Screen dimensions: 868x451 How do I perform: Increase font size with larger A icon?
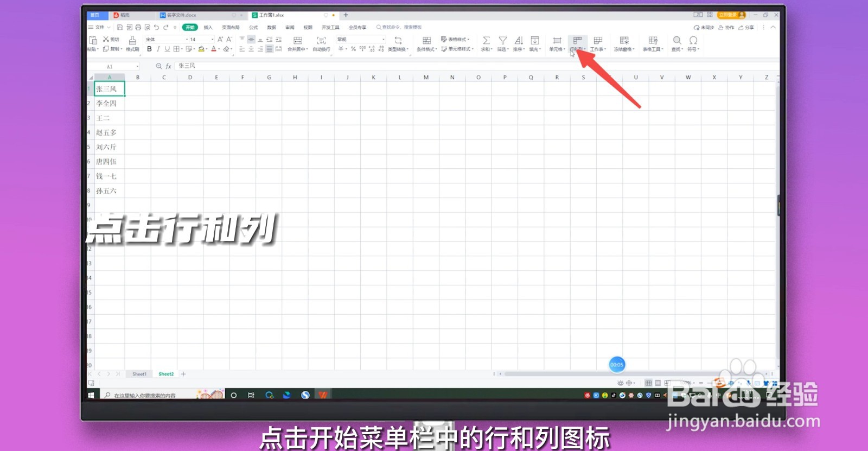(x=220, y=39)
